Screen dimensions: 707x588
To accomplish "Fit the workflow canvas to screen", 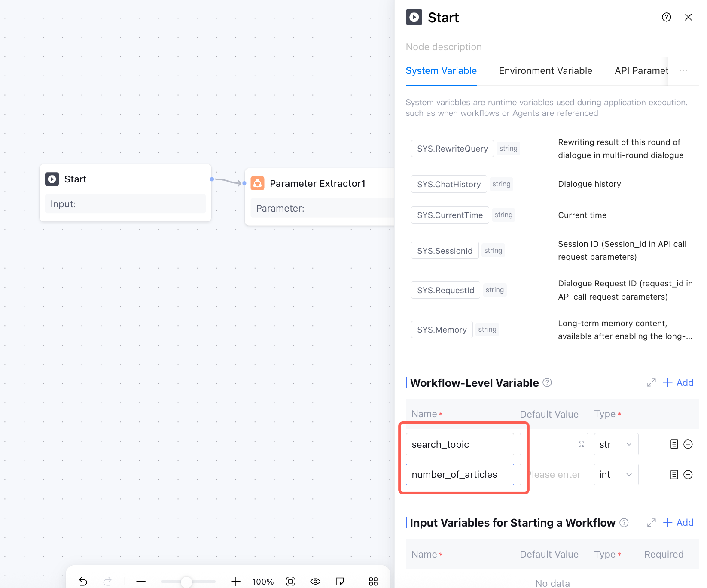I will pos(291,582).
